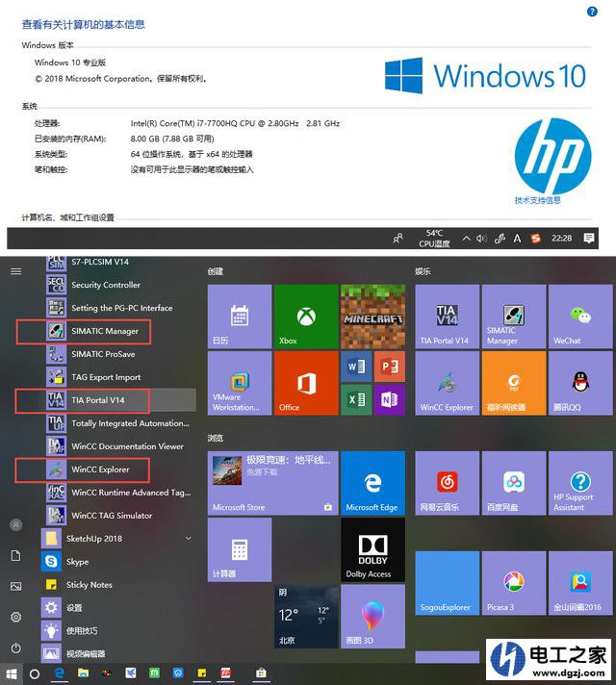Click the blue help question mark icon
The height and width of the screenshot is (685, 616).
point(592,12)
